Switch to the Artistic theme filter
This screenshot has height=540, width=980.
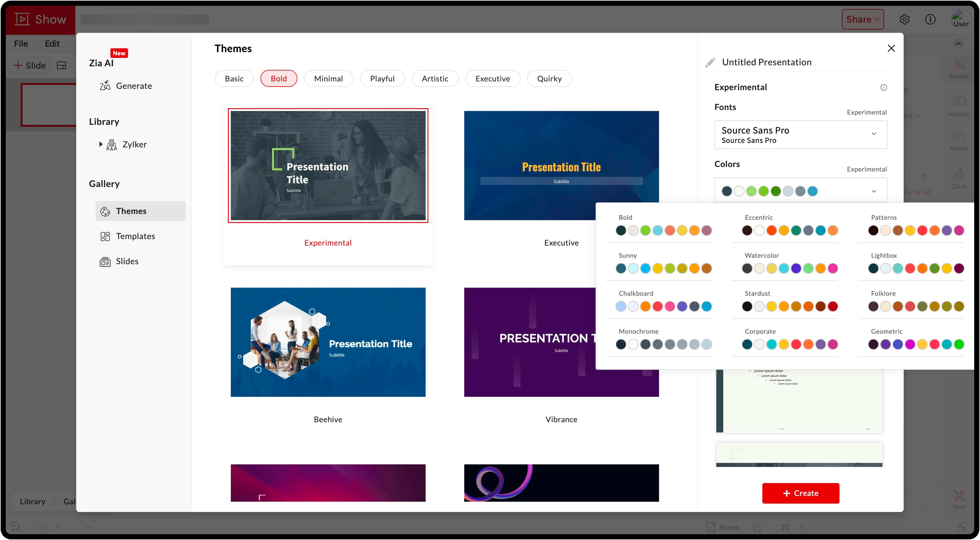coord(435,78)
